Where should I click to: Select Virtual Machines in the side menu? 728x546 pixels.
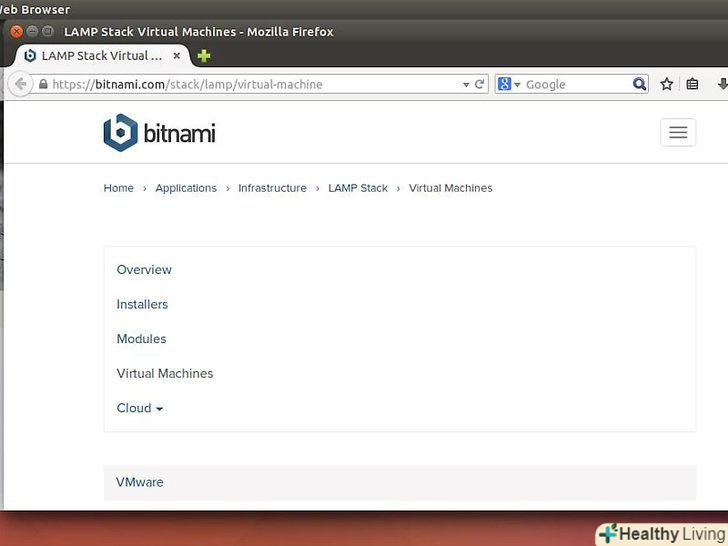click(x=165, y=373)
